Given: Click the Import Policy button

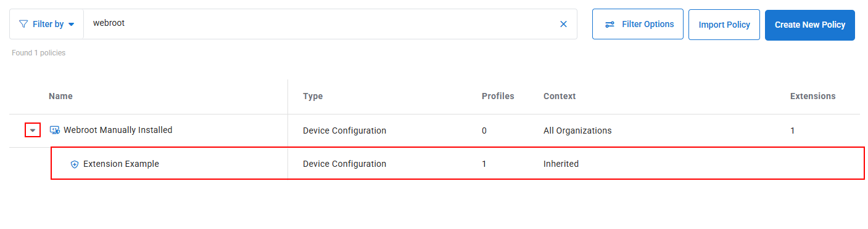Looking at the screenshot, I should coord(724,25).
